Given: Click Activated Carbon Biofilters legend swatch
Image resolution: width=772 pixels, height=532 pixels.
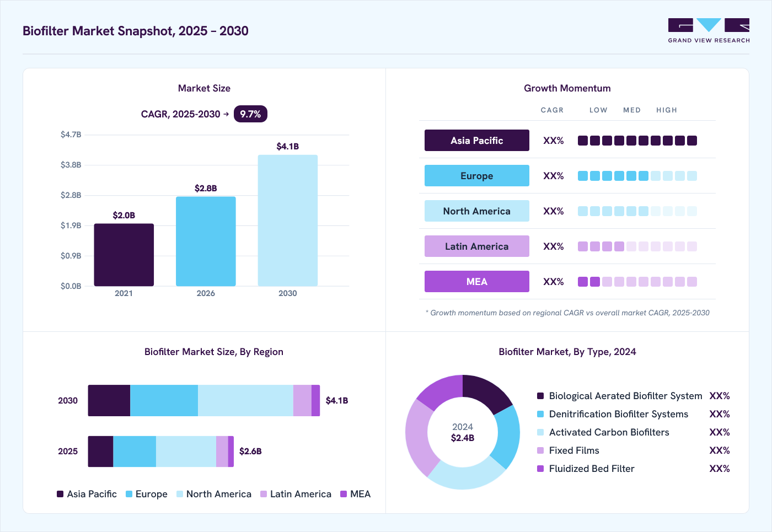Looking at the screenshot, I should click(540, 432).
